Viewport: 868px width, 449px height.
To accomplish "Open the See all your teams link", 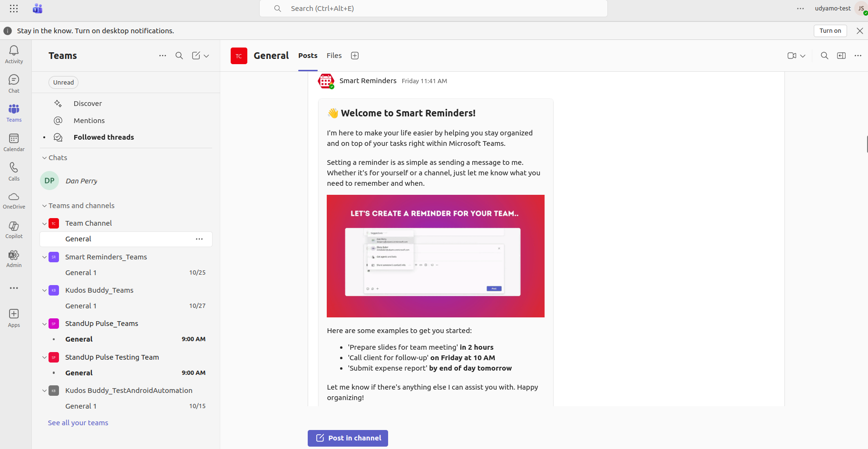I will (x=78, y=423).
